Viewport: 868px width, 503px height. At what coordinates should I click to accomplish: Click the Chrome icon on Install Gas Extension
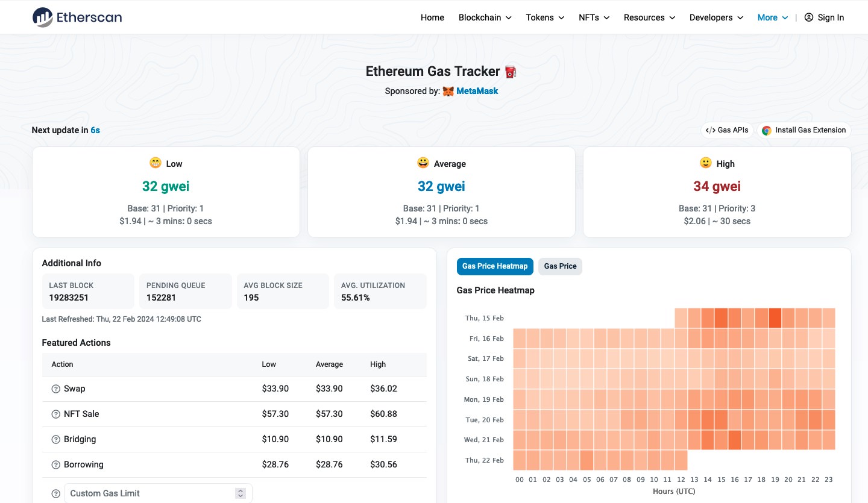click(x=767, y=130)
